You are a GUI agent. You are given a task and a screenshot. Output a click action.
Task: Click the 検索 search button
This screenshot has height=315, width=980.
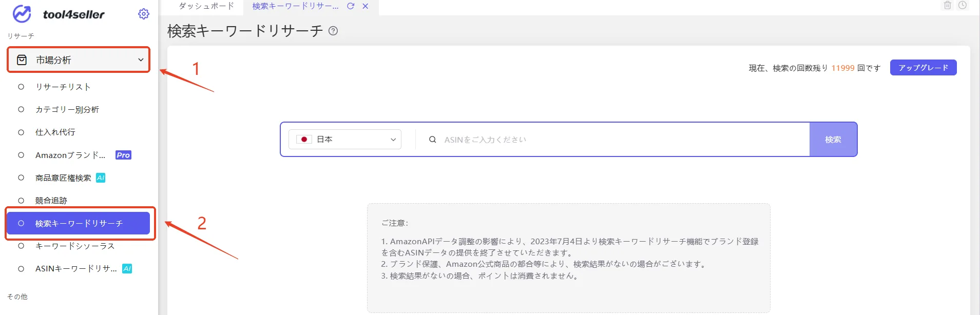833,139
